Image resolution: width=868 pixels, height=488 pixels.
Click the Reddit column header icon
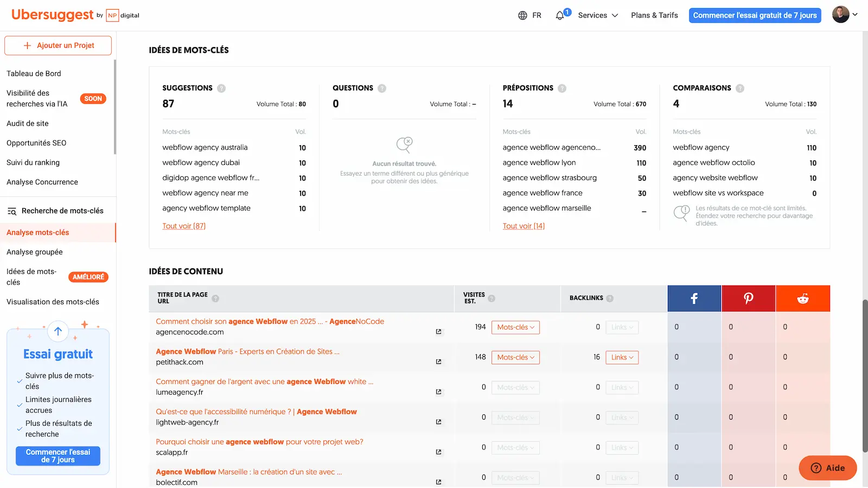tap(803, 298)
